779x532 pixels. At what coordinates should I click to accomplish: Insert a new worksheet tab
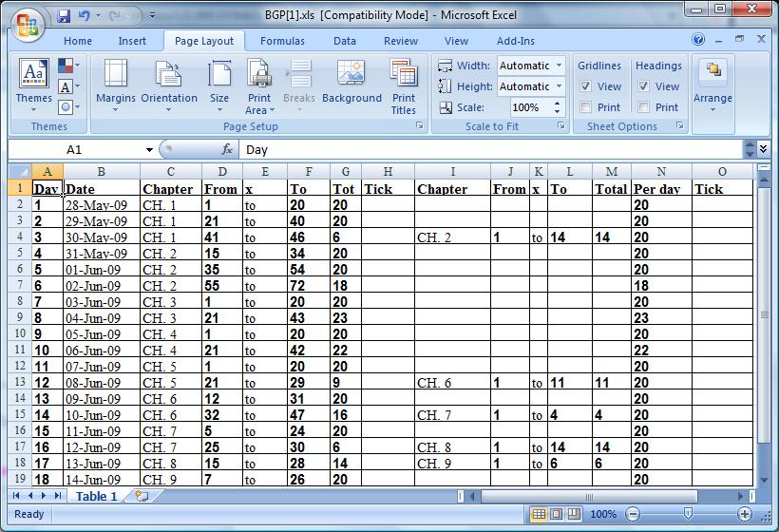(x=142, y=496)
